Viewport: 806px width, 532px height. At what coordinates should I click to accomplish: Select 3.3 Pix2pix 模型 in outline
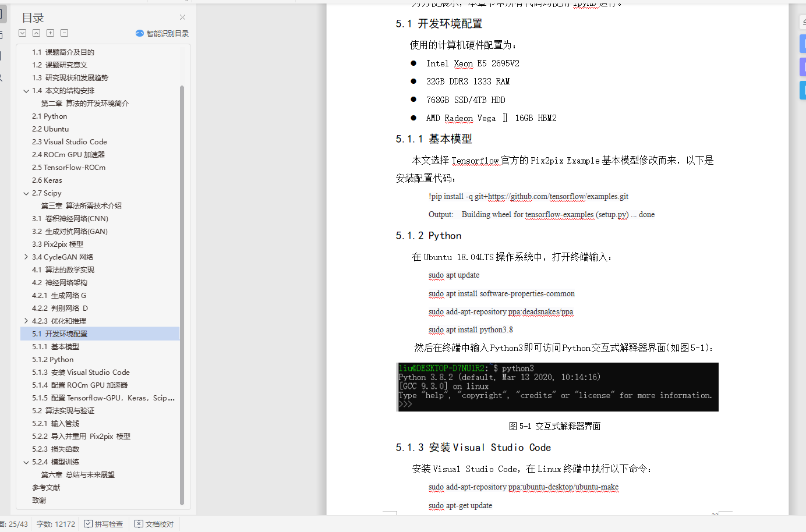coord(58,244)
